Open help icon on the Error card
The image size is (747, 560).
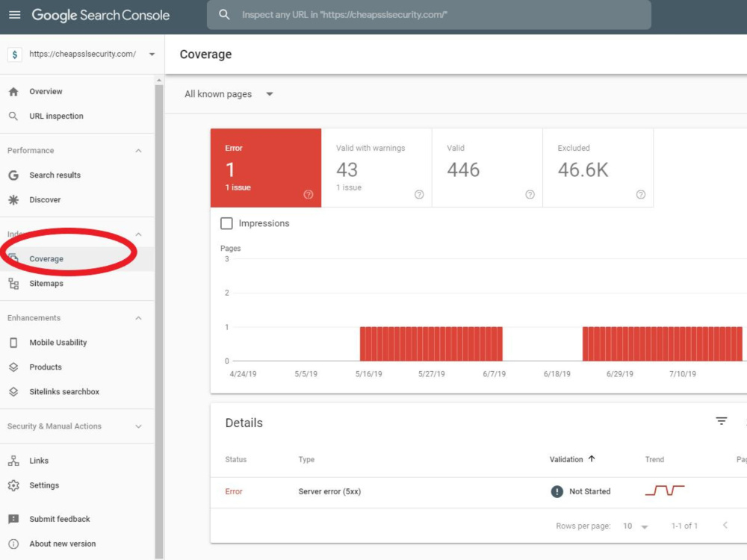[309, 194]
